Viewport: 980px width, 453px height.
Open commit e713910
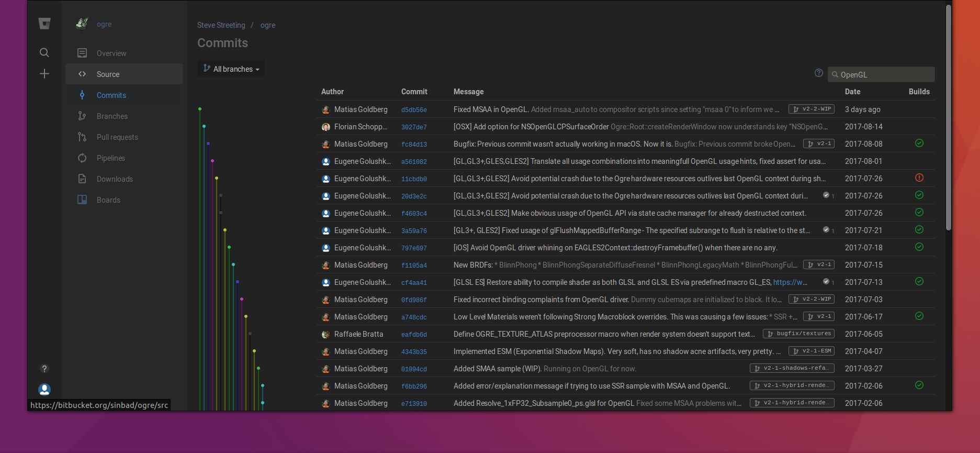click(x=414, y=404)
